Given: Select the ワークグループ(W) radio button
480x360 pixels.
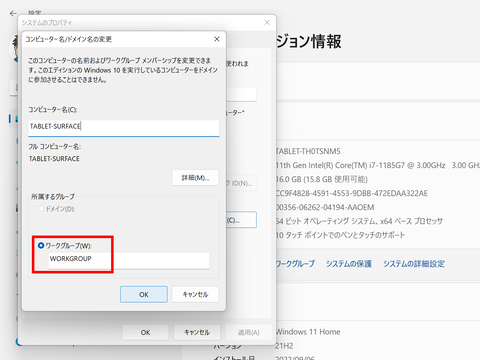Looking at the screenshot, I should pos(41,246).
